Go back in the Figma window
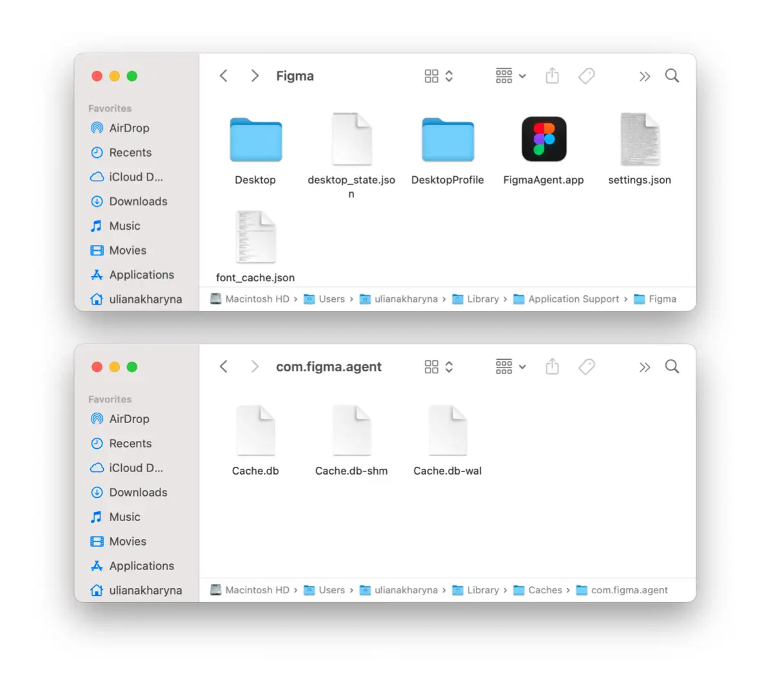 click(x=224, y=76)
